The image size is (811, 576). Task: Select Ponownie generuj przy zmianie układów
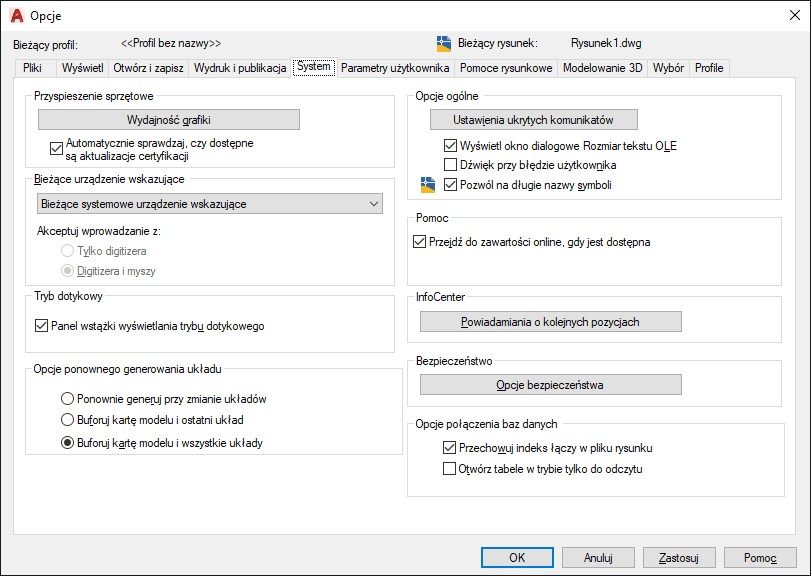pos(68,398)
